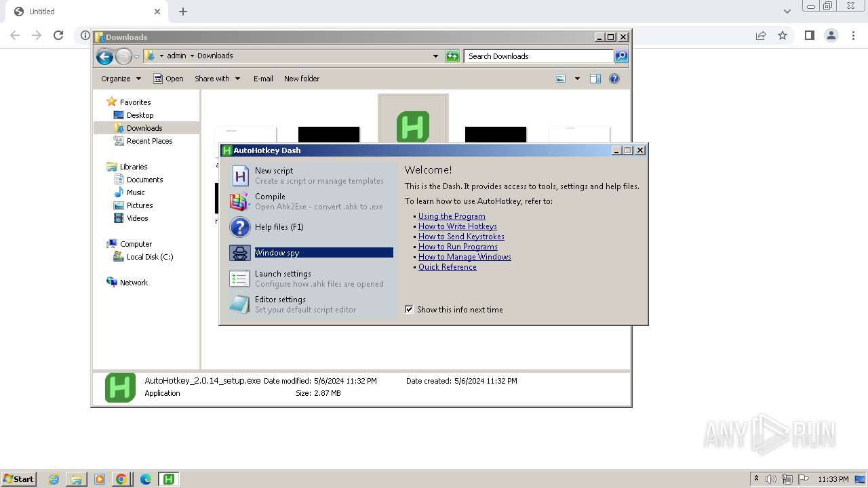868x488 pixels.
Task: Show hidden system tray icons
Action: [756, 479]
